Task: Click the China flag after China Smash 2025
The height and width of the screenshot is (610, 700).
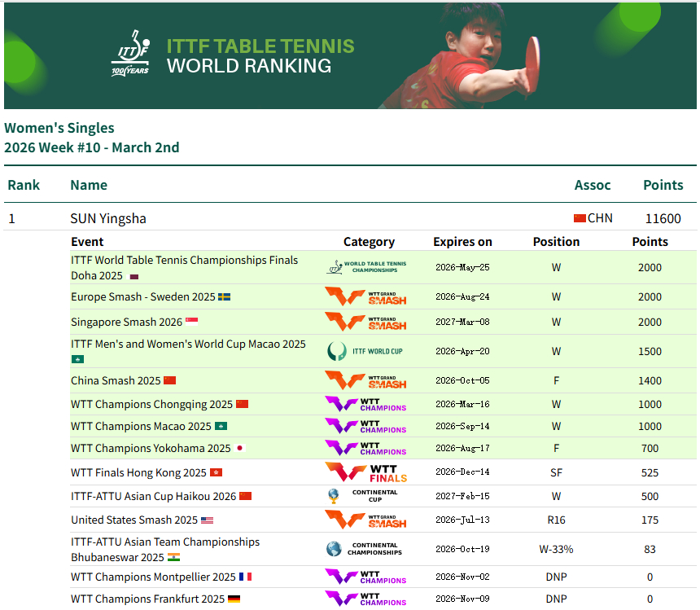Action: pos(169,380)
